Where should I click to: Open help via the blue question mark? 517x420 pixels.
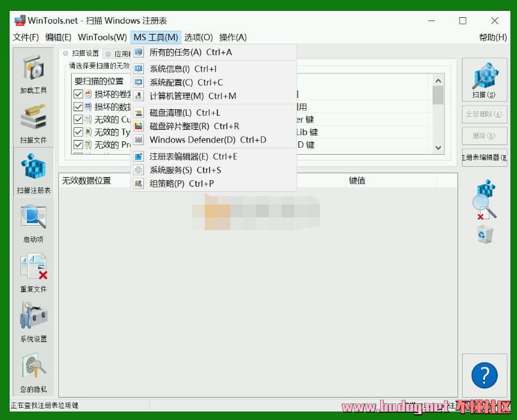tap(484, 375)
